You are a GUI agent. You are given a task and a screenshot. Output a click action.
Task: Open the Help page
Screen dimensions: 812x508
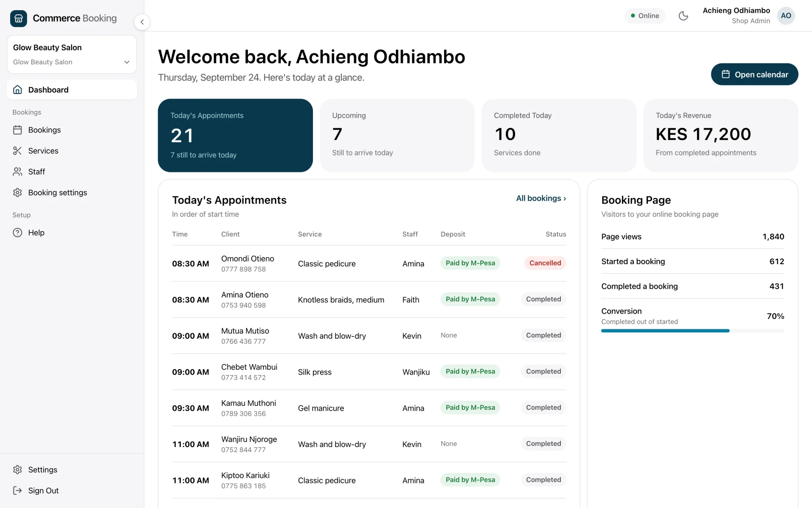36,232
